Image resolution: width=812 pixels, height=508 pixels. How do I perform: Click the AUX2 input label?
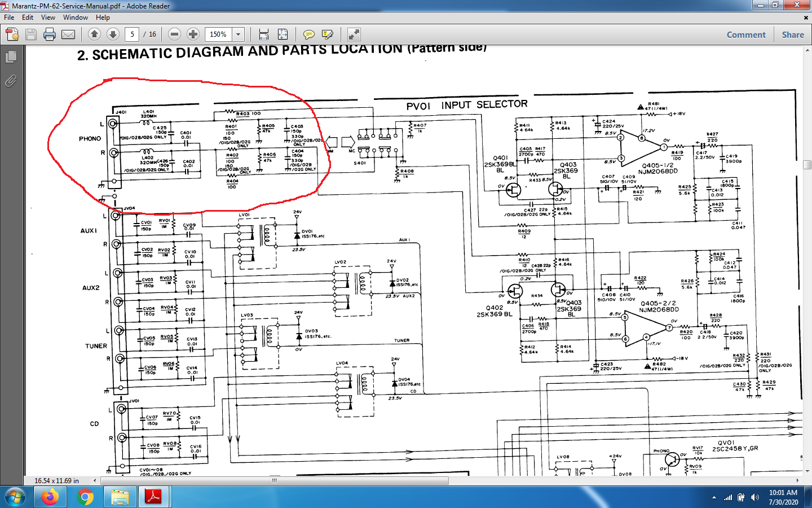[91, 288]
